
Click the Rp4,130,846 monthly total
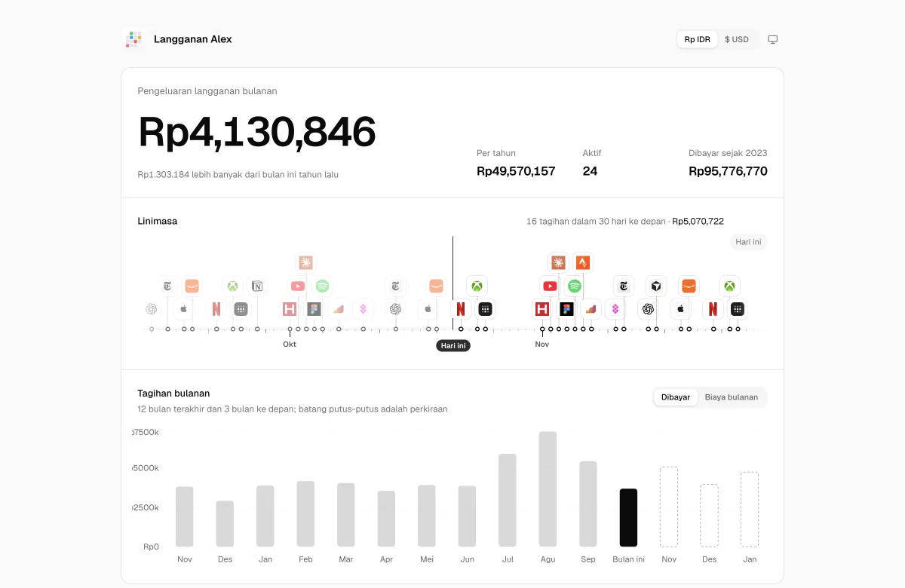257,132
